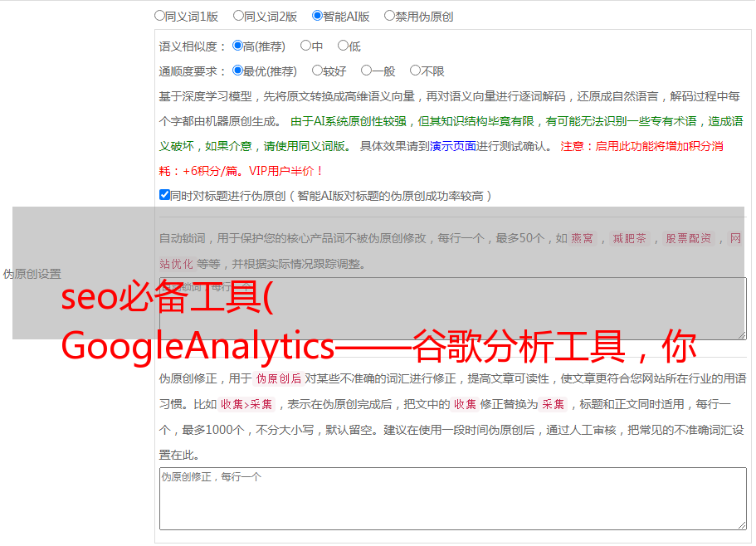Select the 智能AI版 radio option
756x546 pixels.
(x=317, y=16)
